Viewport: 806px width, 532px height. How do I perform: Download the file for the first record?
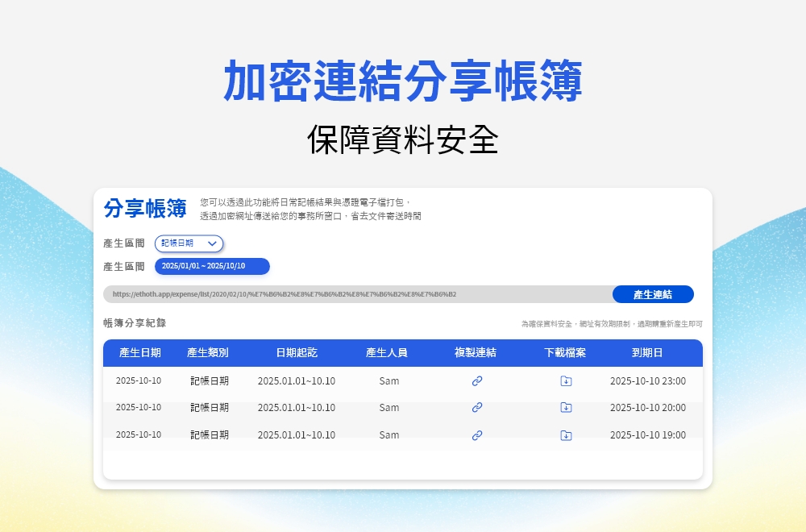[x=565, y=380]
